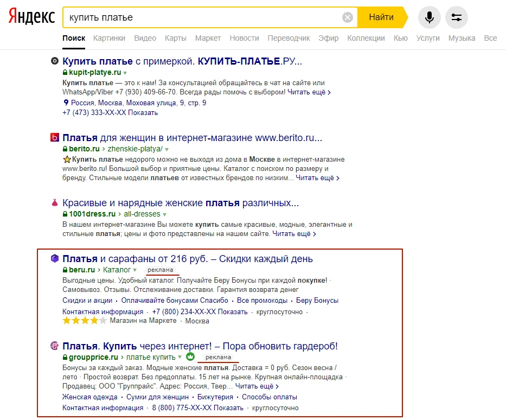Click the beru.ru purple favicon
This screenshot has width=506, height=420.
(x=54, y=258)
